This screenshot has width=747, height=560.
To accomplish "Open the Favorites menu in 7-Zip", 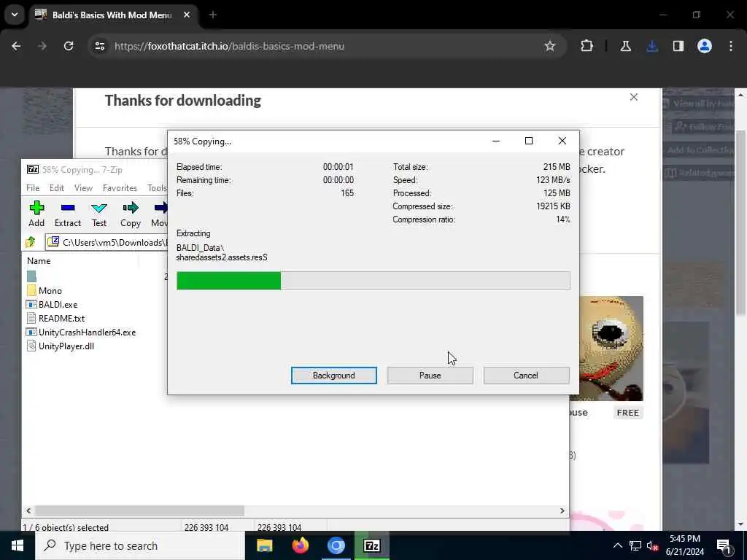I will click(120, 188).
